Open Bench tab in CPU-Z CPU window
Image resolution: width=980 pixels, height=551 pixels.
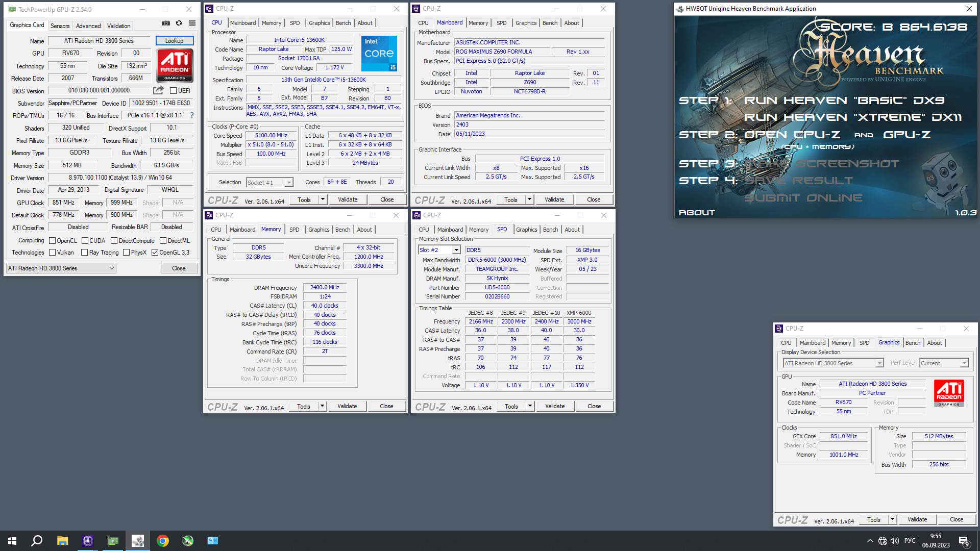344,23
